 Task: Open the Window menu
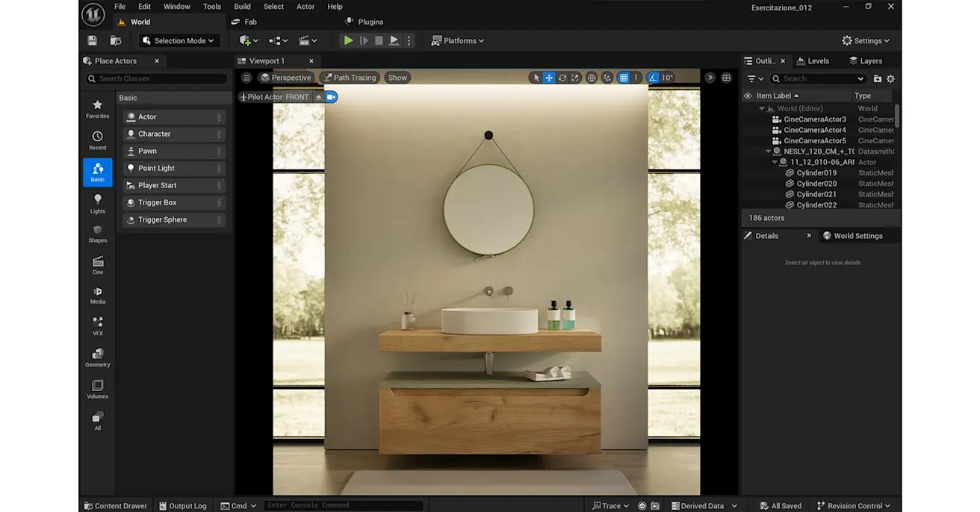pos(177,7)
